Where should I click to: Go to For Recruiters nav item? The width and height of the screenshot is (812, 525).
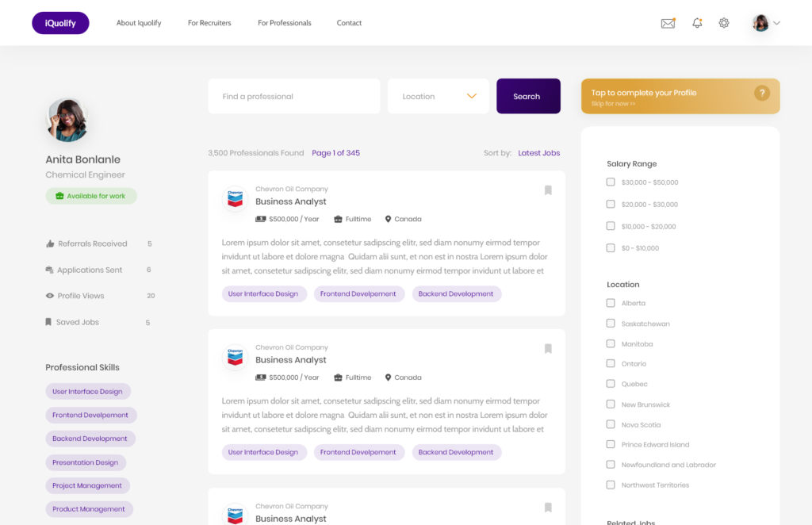pos(209,23)
